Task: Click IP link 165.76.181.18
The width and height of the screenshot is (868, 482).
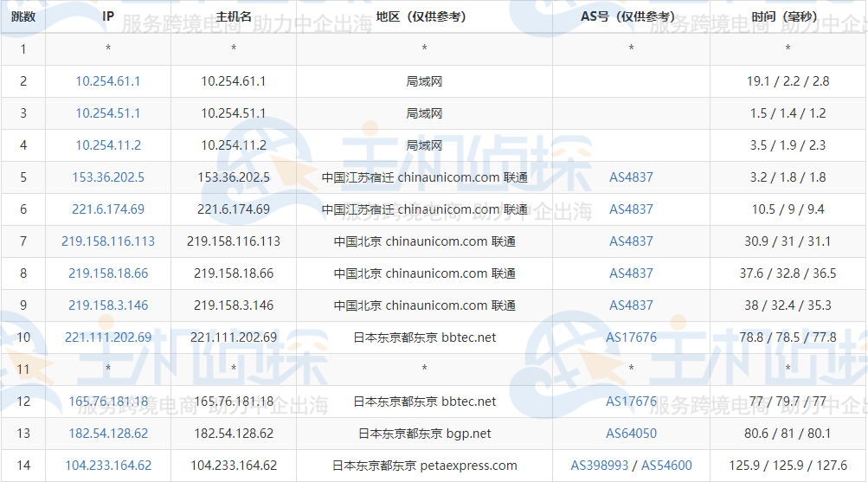Action: 108,402
